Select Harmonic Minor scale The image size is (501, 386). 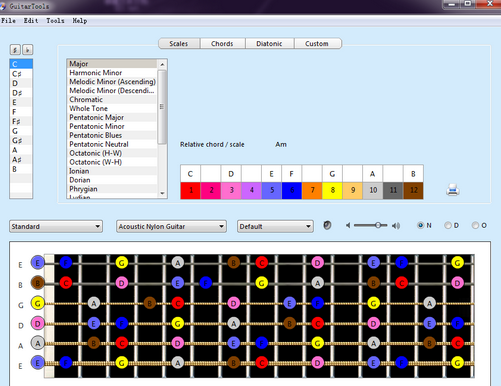(112, 73)
